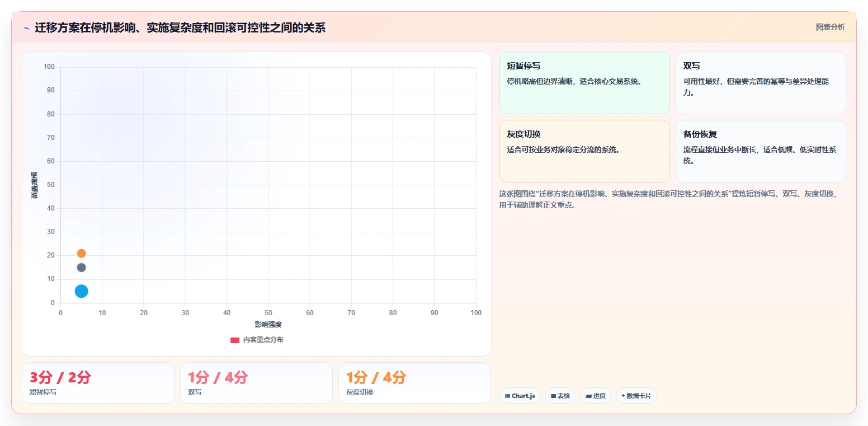The width and height of the screenshot is (868, 426).
Task: Open the 短暂停写 info card
Action: (x=584, y=83)
